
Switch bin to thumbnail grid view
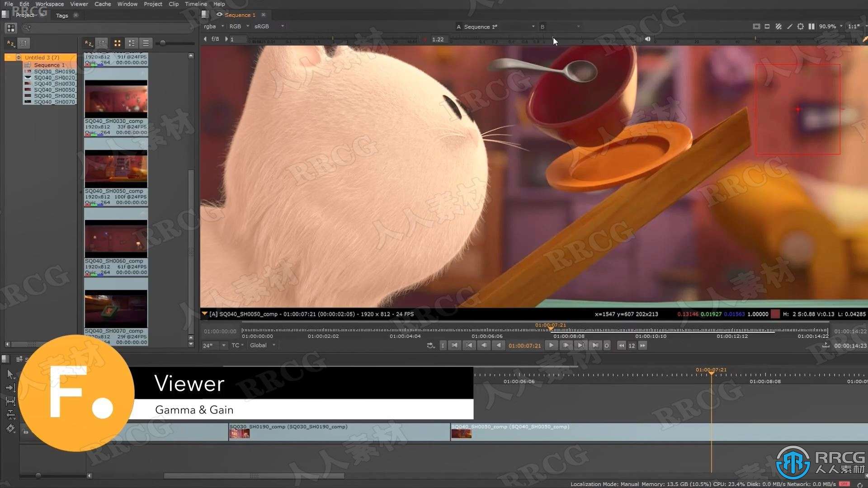(117, 43)
